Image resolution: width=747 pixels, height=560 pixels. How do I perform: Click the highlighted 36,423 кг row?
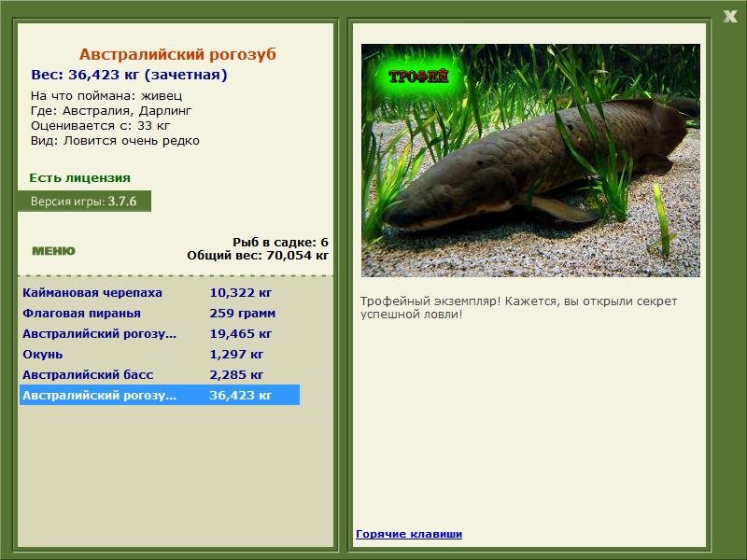159,395
